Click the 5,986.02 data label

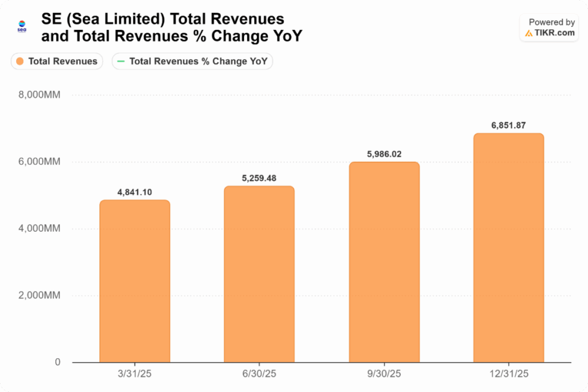384,154
